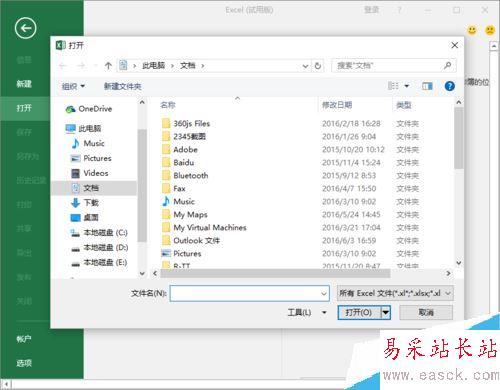The height and width of the screenshot is (390, 500).
Task: Open the Excel file type filter dropdown
Action: (x=395, y=293)
